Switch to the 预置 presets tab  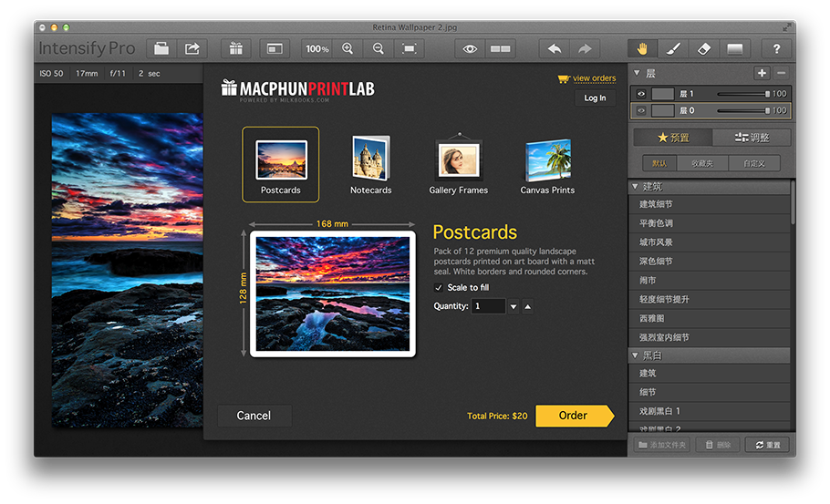point(673,138)
